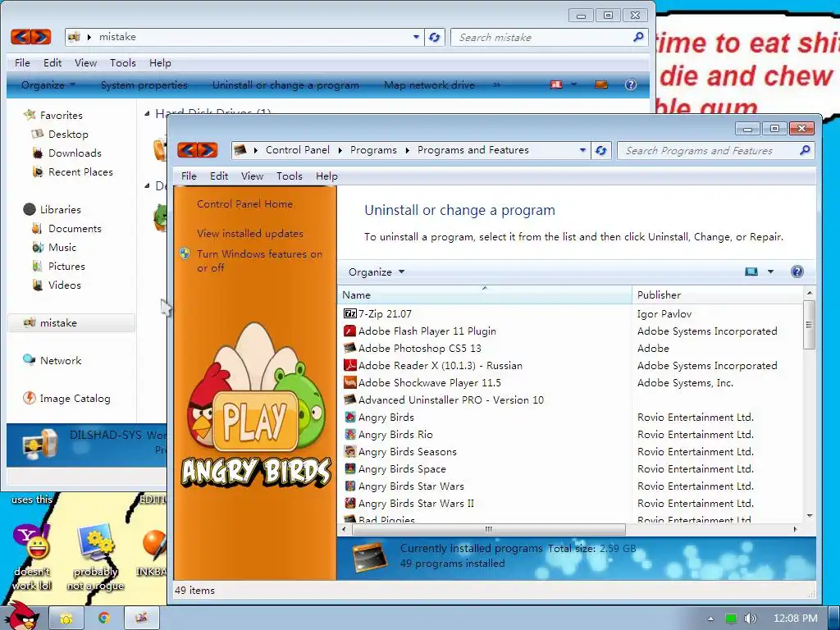Sort the list by the Name column
Image resolution: width=840 pixels, height=630 pixels.
click(485, 294)
